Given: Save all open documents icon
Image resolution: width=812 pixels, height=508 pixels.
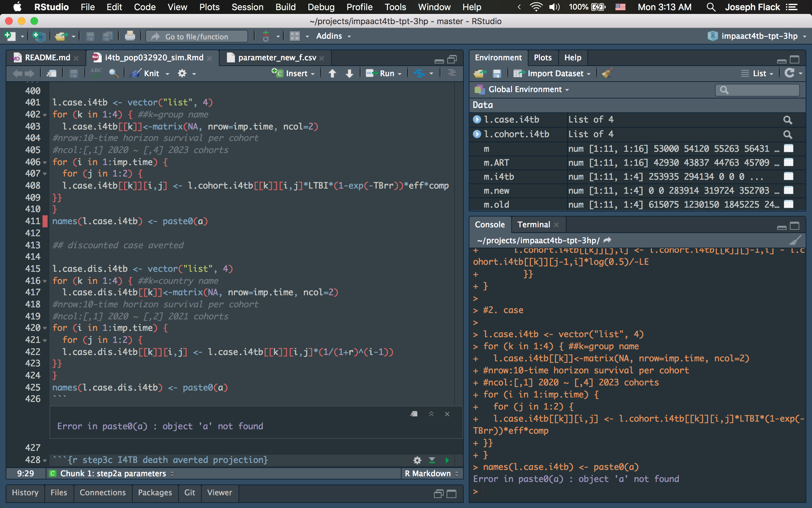Looking at the screenshot, I should pyautogui.click(x=108, y=36).
